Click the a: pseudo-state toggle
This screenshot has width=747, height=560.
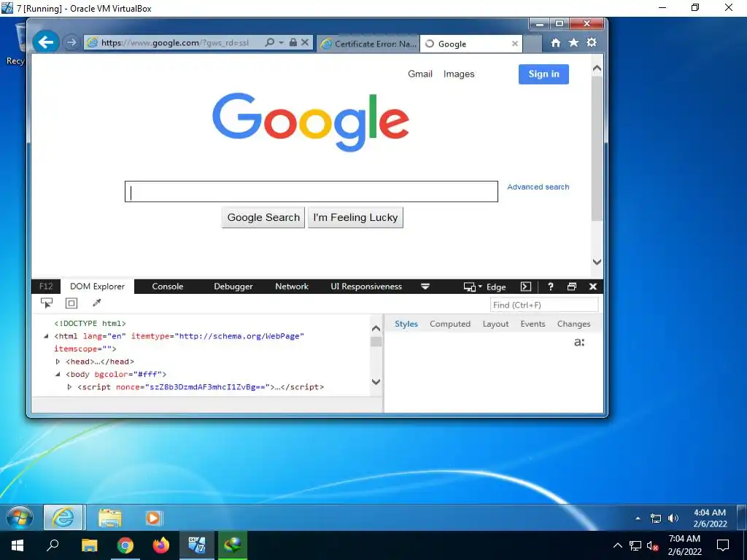(x=579, y=342)
